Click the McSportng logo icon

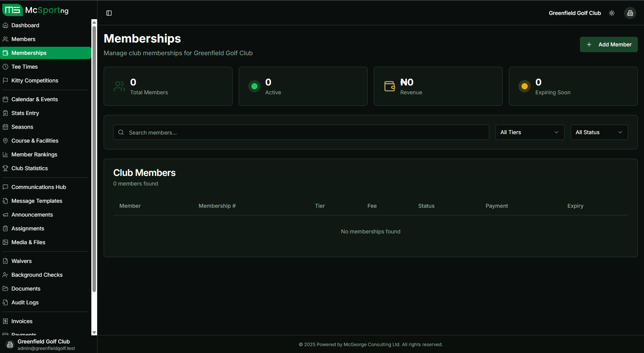12,10
